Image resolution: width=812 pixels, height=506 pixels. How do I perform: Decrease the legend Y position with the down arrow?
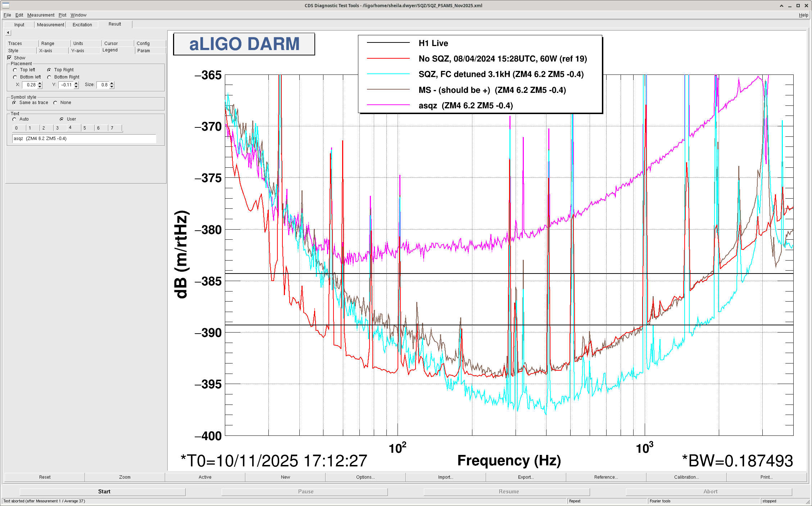76,87
